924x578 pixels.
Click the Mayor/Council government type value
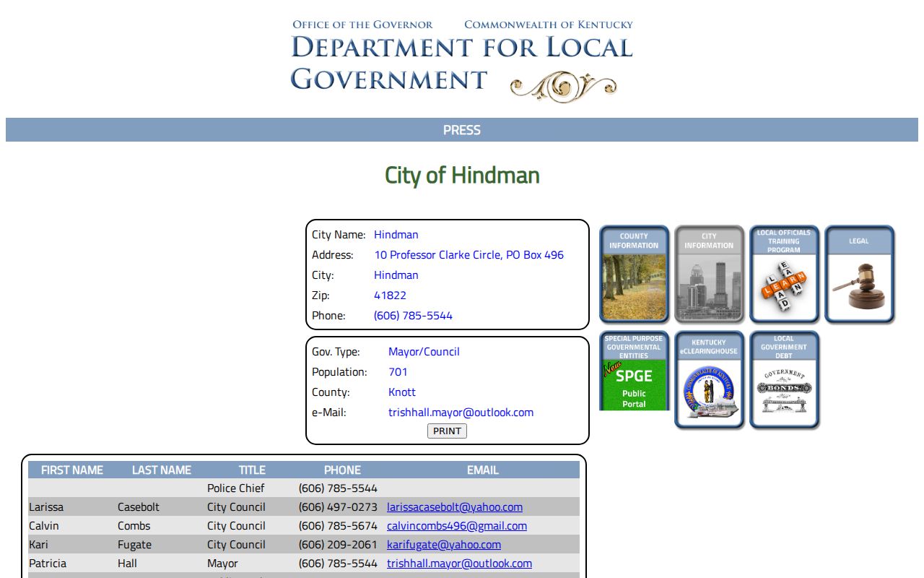(x=424, y=352)
